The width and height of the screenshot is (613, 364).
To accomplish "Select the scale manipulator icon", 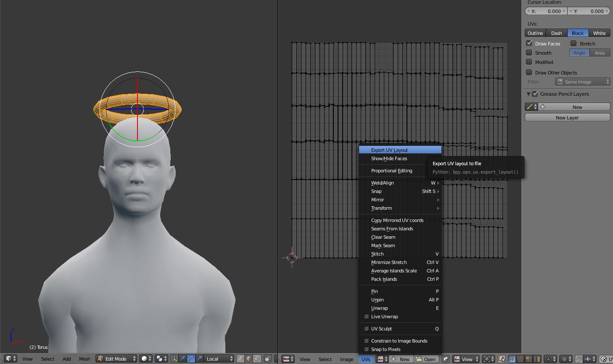I will [x=199, y=359].
